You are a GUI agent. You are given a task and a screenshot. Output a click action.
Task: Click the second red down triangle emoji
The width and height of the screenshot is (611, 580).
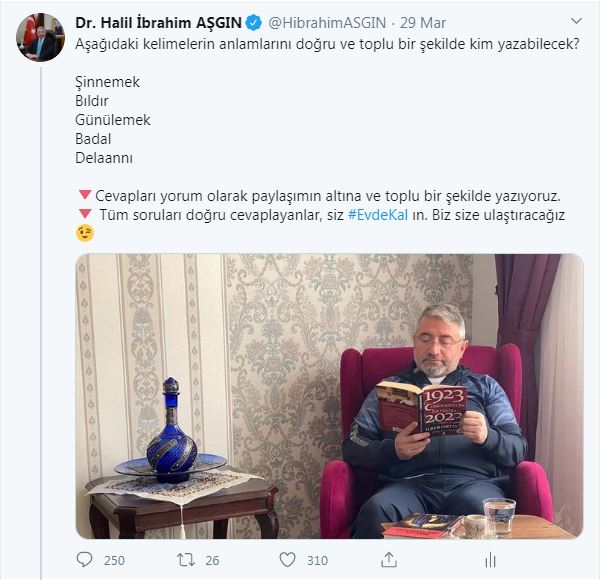pos(85,214)
